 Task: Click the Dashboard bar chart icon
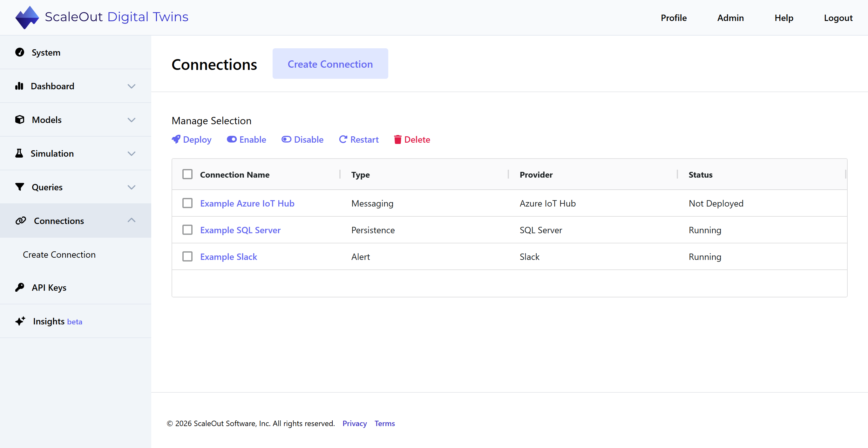coord(19,86)
